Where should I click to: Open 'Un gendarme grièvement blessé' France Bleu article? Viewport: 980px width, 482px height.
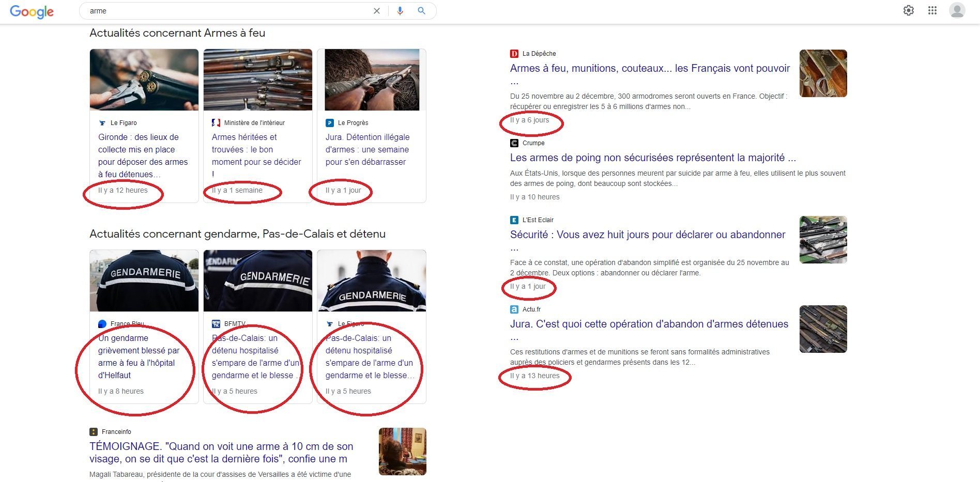[139, 356]
